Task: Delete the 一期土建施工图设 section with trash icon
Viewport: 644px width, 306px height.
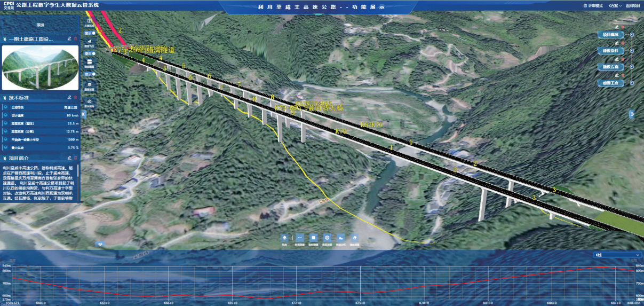Action: coord(75,39)
